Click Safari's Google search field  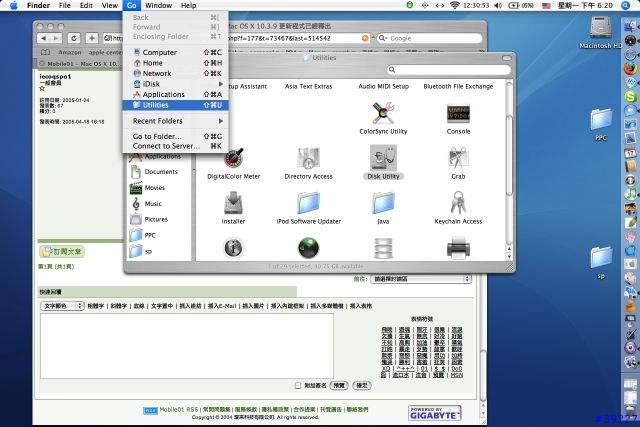tap(429, 38)
